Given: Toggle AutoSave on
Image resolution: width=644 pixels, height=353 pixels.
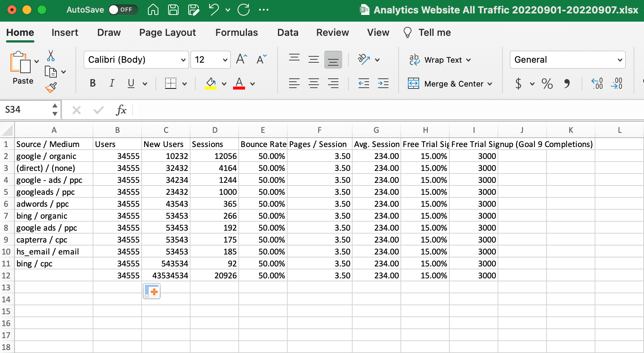Looking at the screenshot, I should point(123,10).
